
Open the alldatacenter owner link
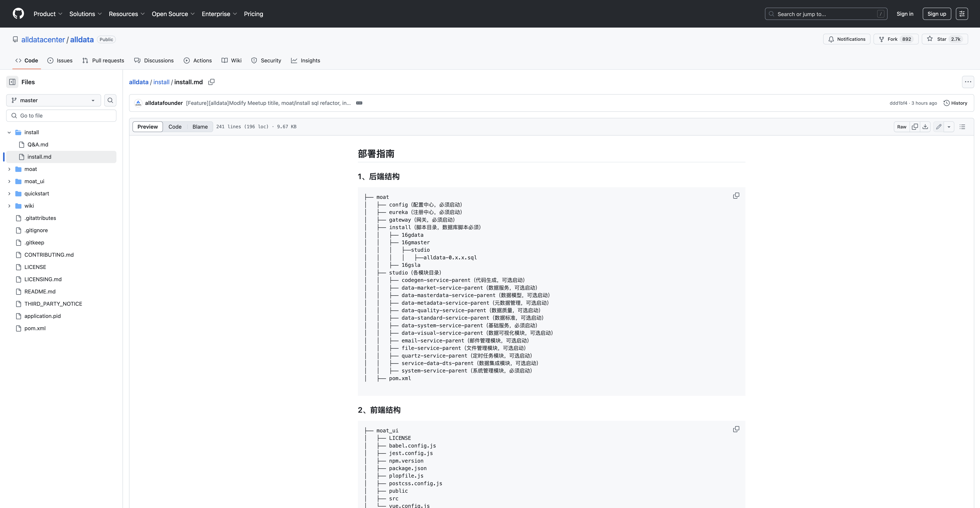[43, 40]
